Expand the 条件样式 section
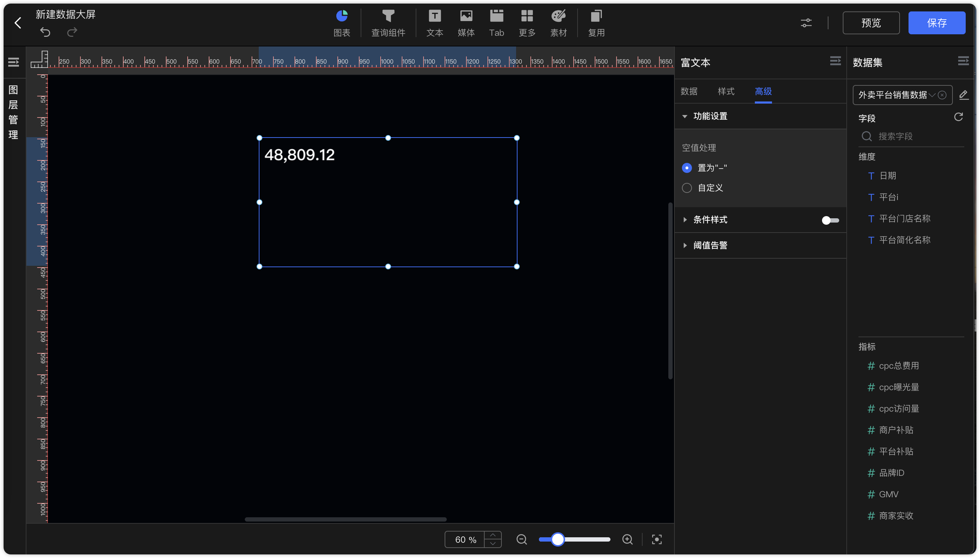The image size is (980, 558). coord(685,220)
